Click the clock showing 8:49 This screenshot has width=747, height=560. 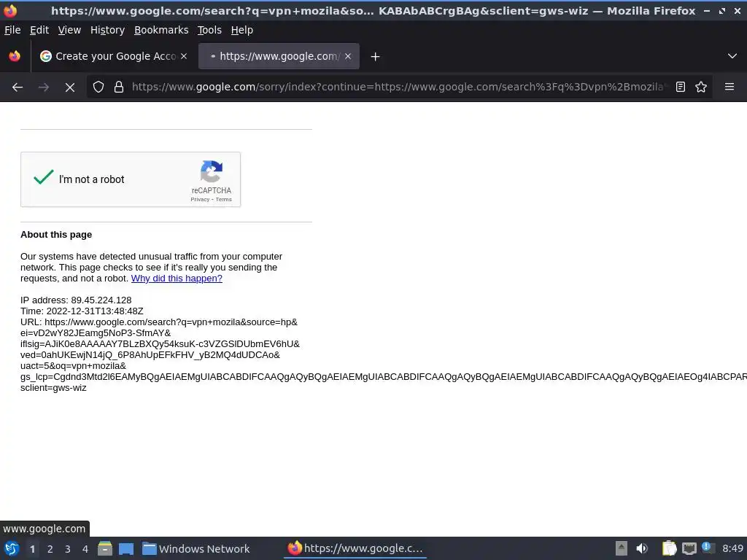(732, 548)
